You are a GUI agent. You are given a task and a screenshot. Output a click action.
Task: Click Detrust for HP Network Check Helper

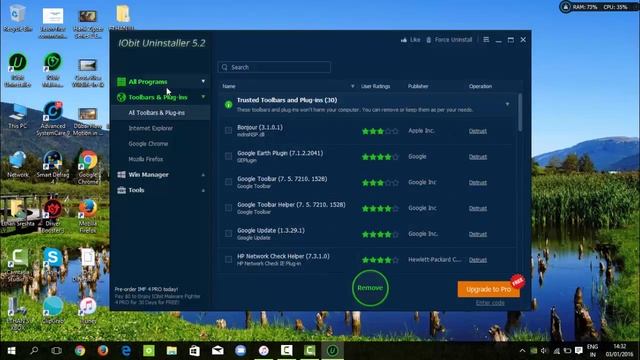coord(478,260)
